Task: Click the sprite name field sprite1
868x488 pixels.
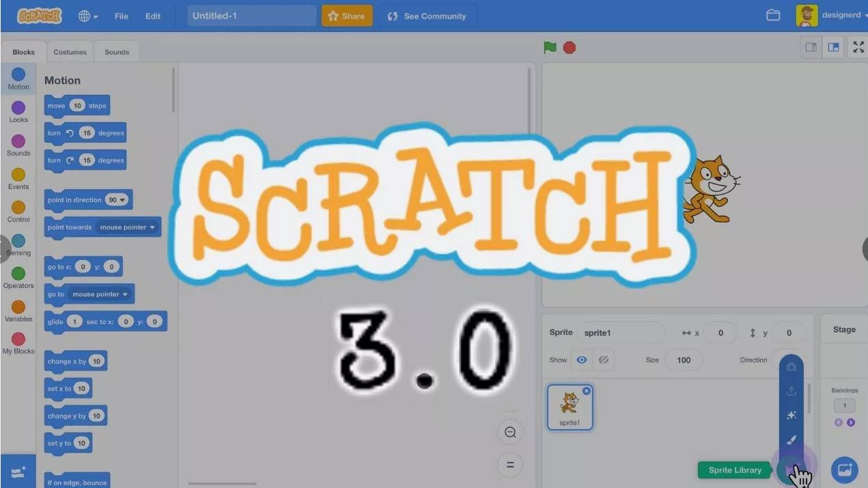Action: (621, 332)
